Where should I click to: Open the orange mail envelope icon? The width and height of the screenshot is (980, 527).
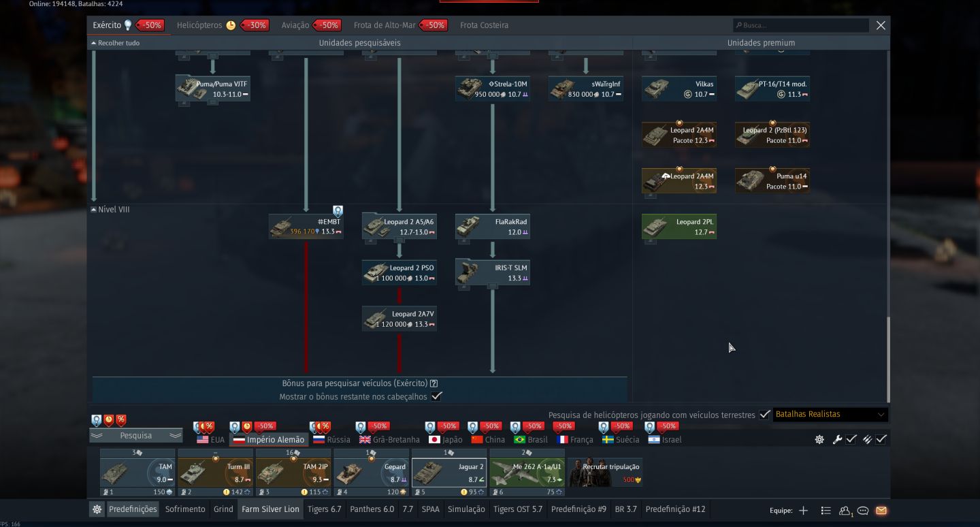coord(881,511)
